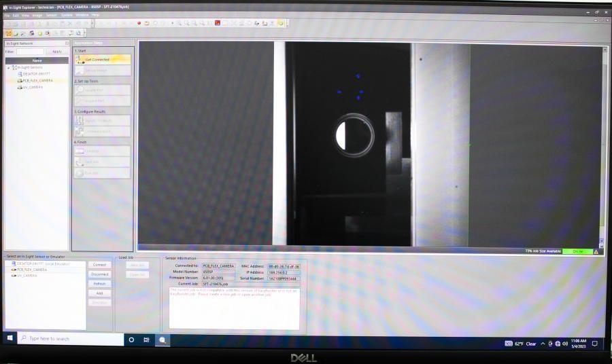612x364 pixels.
Task: Click the Connected to field value
Action: [218, 266]
